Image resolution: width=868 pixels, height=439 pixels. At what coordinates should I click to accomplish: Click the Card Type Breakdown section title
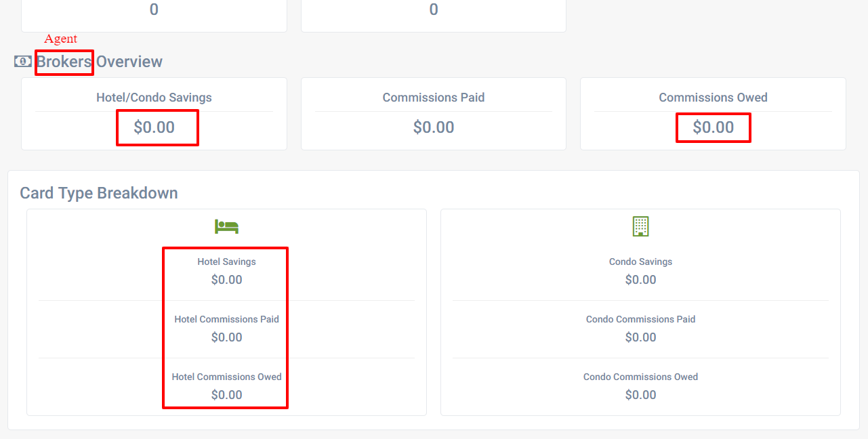98,192
